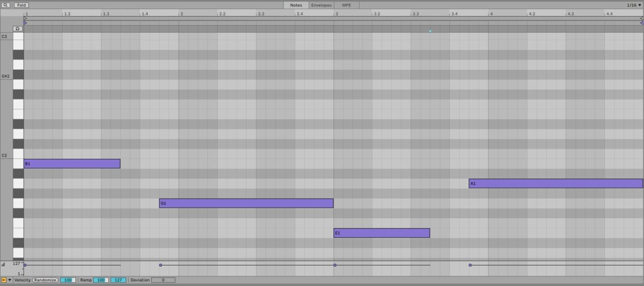Click the yellow lane toggle icon
644x286 pixels.
tap(4, 280)
